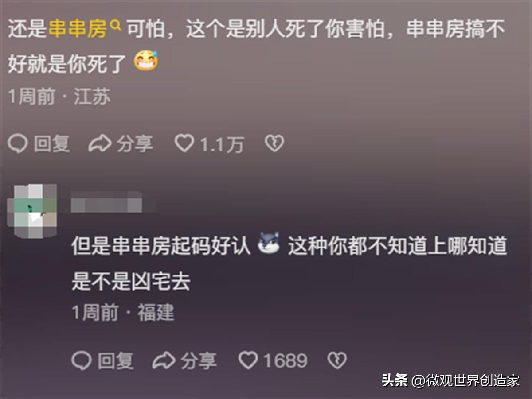The height and width of the screenshot is (399, 532).
Task: Select 回复 text under the Jiangsu comment
Action: (52, 144)
